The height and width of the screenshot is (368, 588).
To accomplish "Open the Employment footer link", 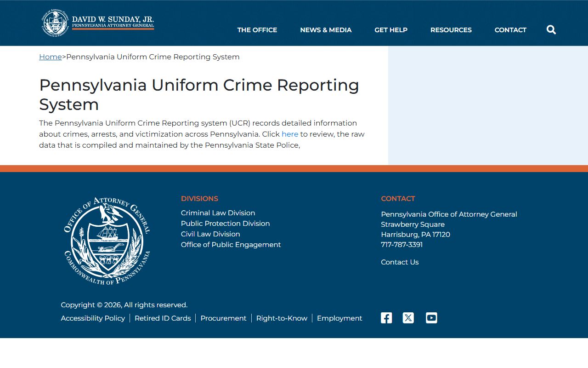I will [x=339, y=318].
